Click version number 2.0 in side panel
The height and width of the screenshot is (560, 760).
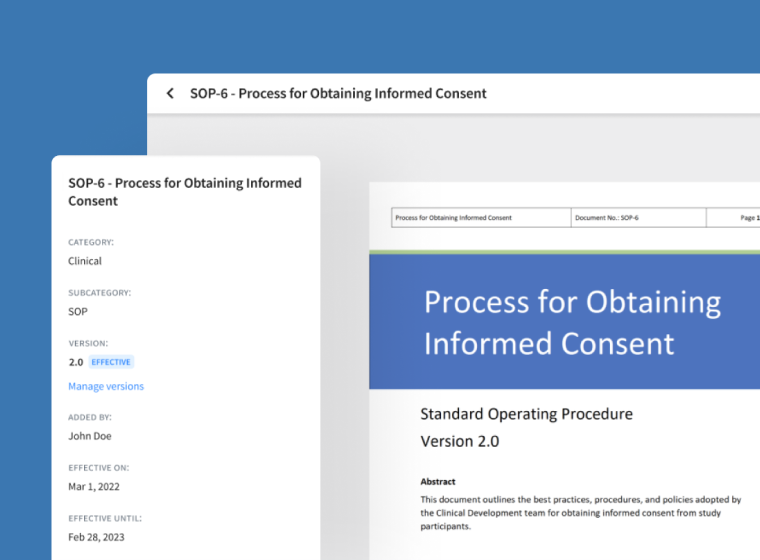[76, 362]
